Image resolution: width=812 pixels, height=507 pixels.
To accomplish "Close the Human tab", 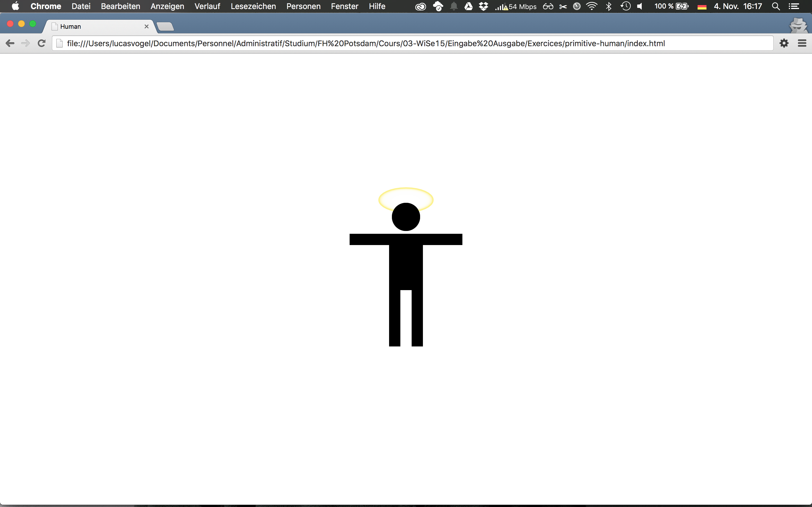I will (146, 26).
